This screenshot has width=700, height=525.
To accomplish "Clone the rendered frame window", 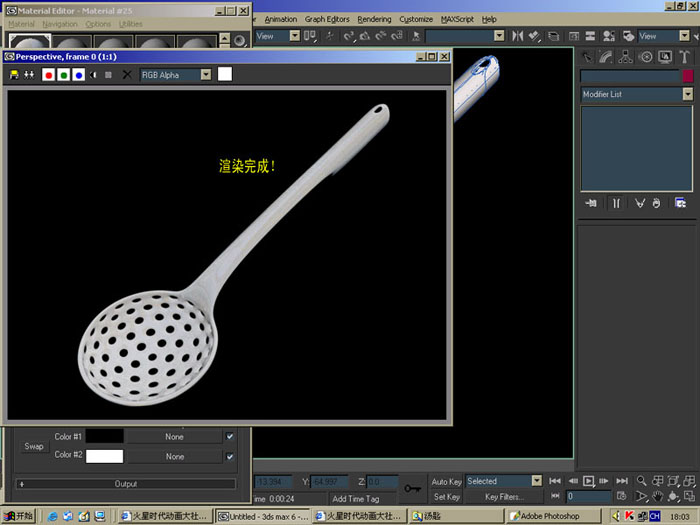I will 29,75.
